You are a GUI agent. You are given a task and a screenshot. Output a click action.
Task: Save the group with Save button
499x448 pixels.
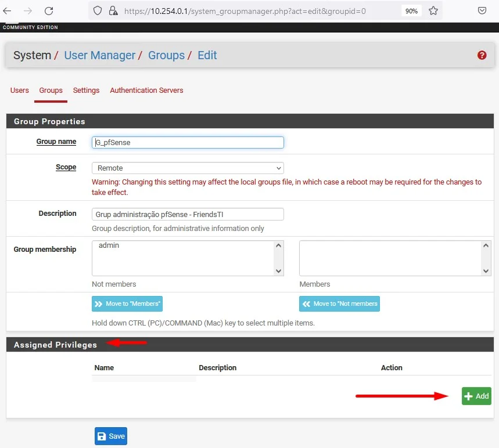click(x=110, y=436)
